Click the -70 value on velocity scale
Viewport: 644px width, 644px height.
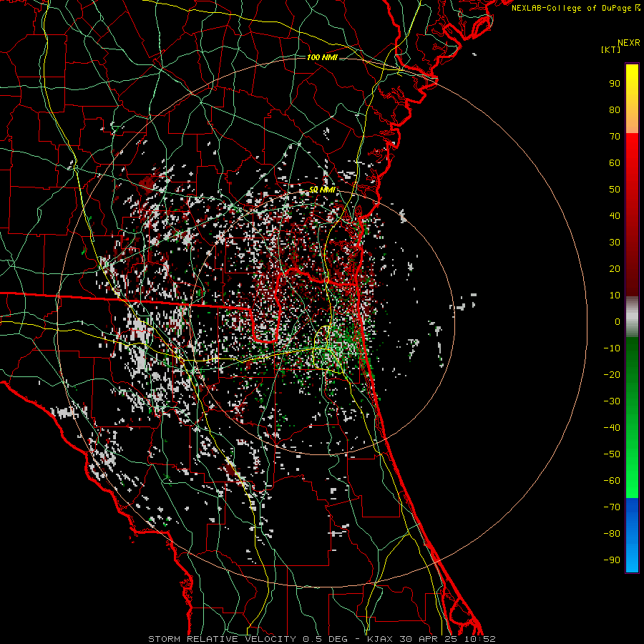[x=612, y=507]
